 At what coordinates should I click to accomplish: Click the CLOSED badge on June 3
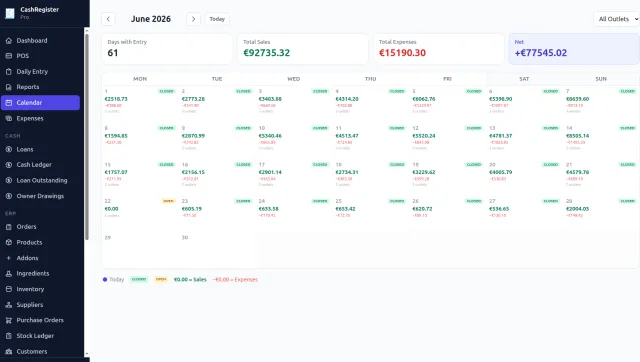click(x=320, y=91)
